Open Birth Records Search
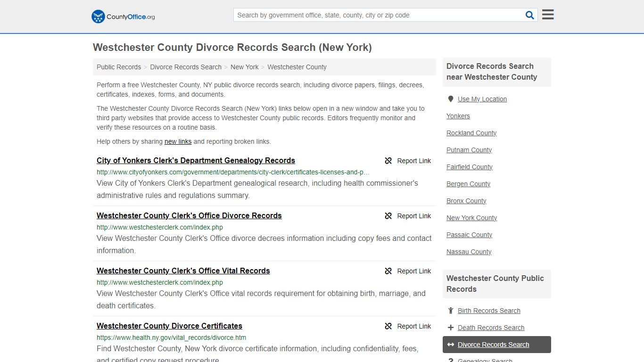 pyautogui.click(x=489, y=311)
